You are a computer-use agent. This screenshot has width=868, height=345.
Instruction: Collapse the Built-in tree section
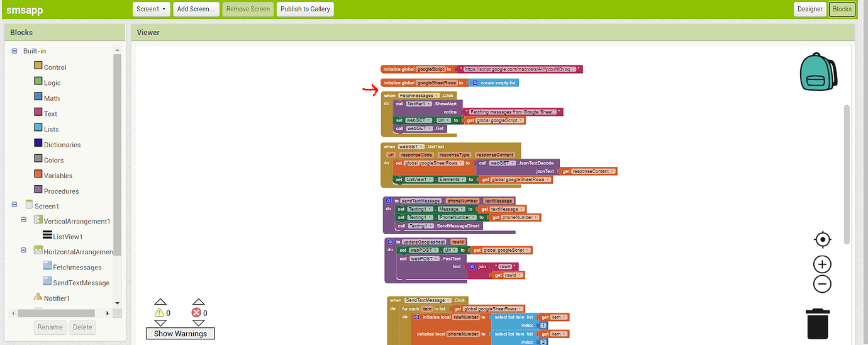[x=14, y=51]
